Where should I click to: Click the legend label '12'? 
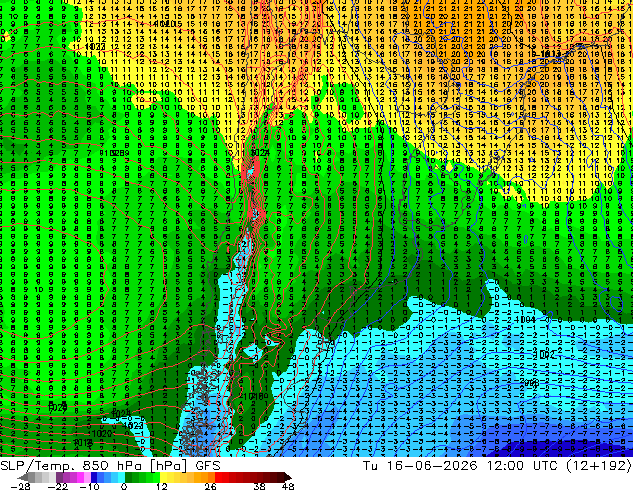tap(162, 486)
